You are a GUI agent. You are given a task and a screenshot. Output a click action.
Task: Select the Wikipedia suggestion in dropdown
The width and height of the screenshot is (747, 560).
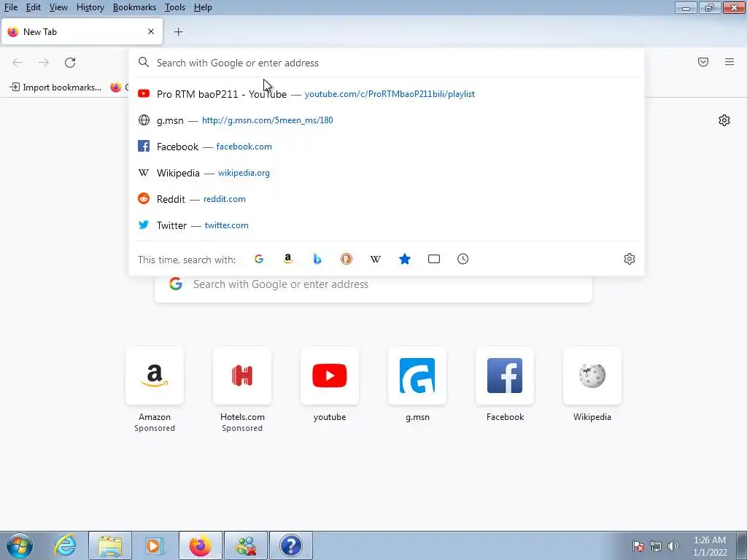(x=387, y=173)
